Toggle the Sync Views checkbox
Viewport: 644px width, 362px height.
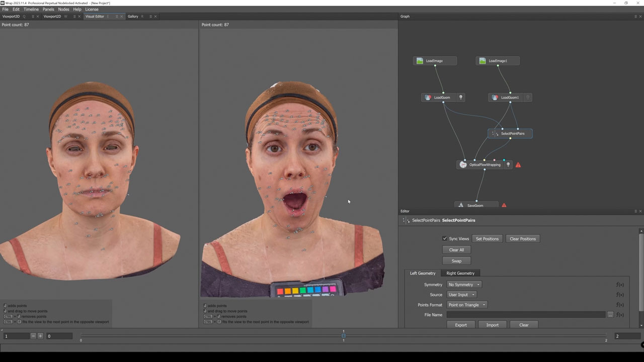click(x=445, y=239)
